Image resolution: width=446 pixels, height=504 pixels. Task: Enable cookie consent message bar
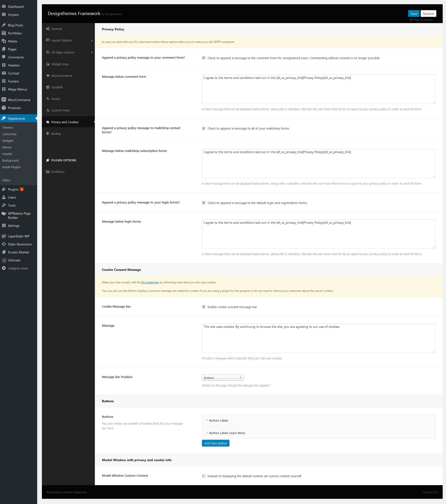click(x=204, y=307)
